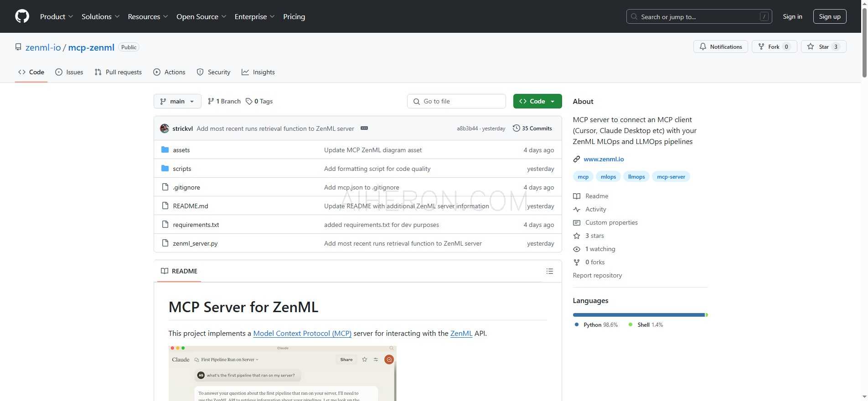Click the book icon next to Readme
Image resolution: width=868 pixels, height=401 pixels.
[577, 196]
